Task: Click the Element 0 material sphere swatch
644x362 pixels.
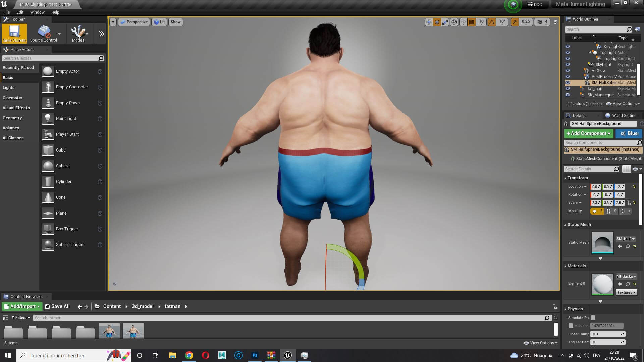Action: pyautogui.click(x=602, y=284)
